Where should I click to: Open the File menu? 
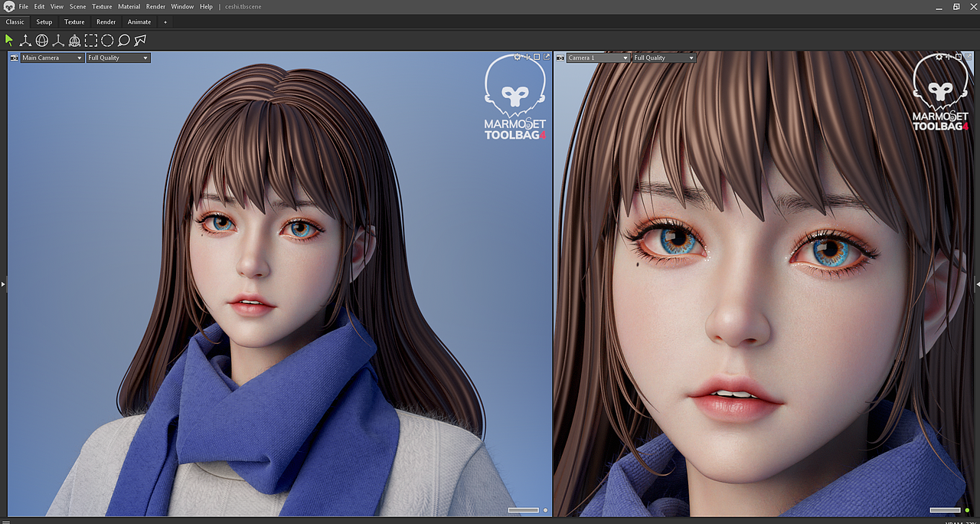(x=23, y=6)
